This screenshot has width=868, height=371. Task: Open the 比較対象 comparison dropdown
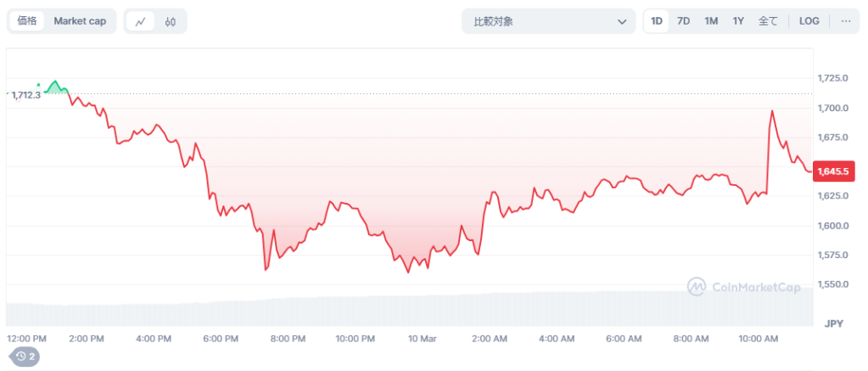[x=548, y=22]
